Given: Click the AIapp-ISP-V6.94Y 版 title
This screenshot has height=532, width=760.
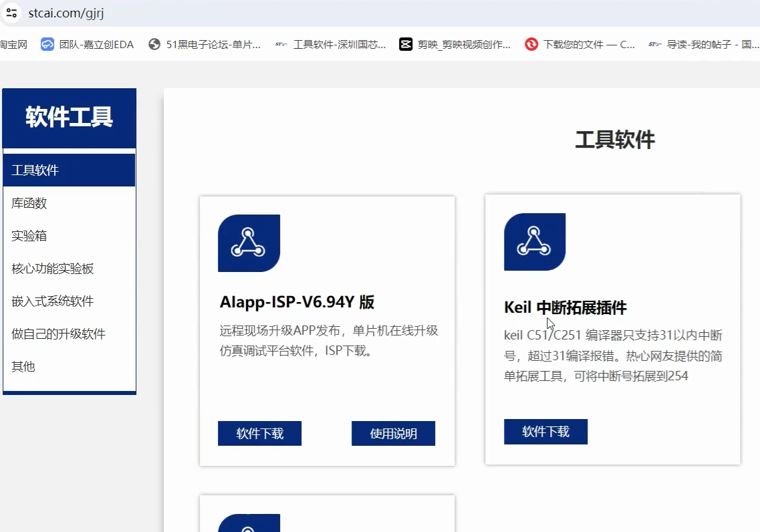Looking at the screenshot, I should 297,302.
